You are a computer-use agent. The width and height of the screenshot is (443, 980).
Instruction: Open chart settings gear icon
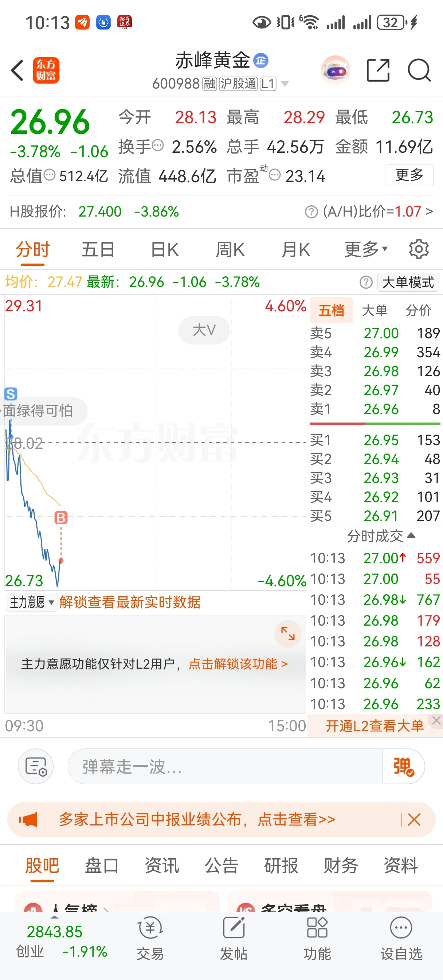pyautogui.click(x=419, y=250)
